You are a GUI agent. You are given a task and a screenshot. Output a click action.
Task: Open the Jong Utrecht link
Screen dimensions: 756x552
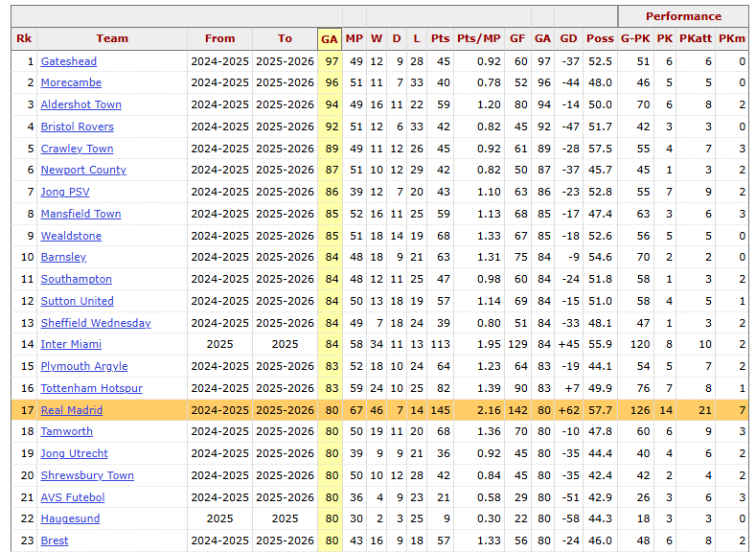[74, 453]
